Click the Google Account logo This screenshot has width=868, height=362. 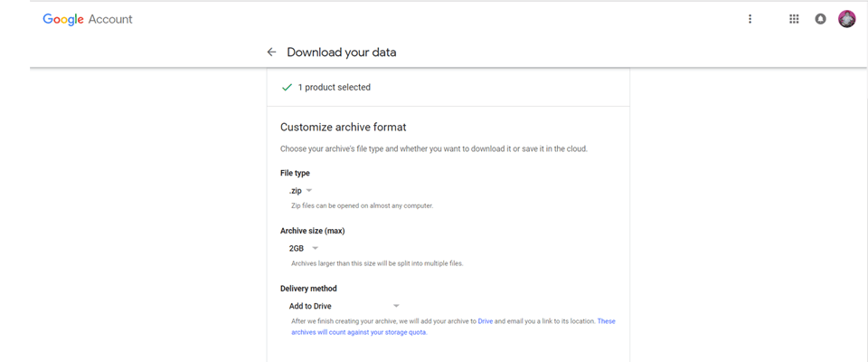pos(88,19)
